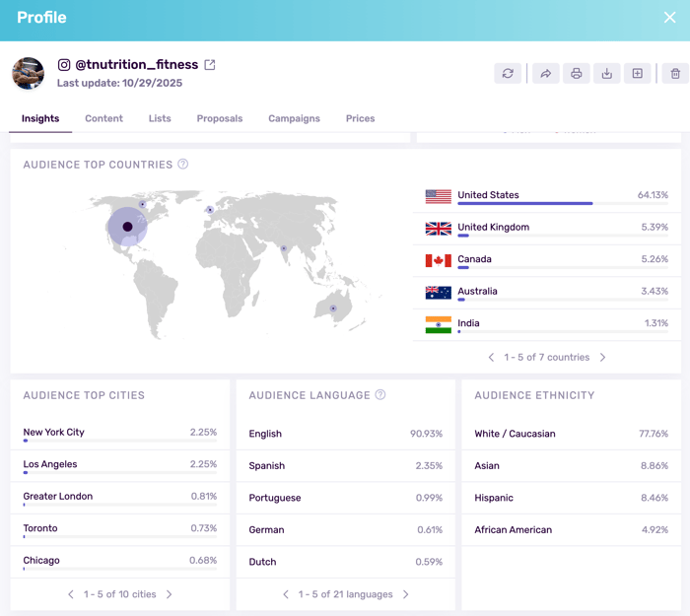Go to previous page of countries
This screenshot has width=690, height=616.
(491, 358)
